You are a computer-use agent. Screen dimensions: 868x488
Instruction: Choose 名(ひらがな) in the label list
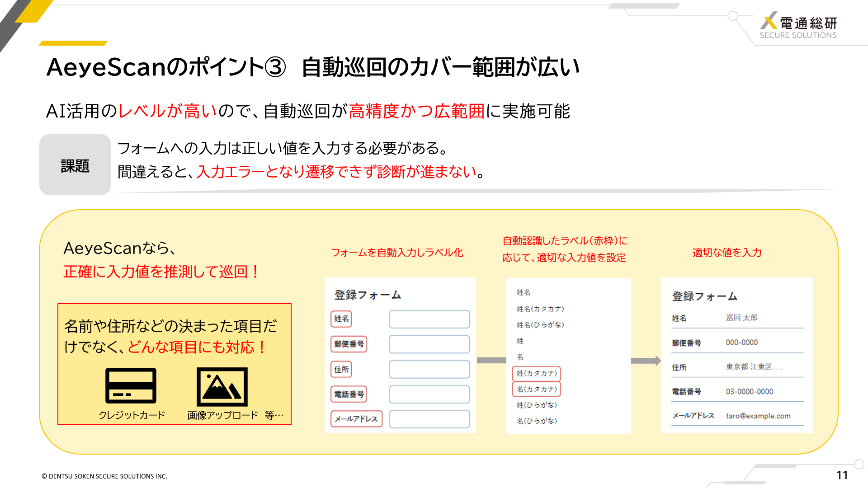(537, 421)
